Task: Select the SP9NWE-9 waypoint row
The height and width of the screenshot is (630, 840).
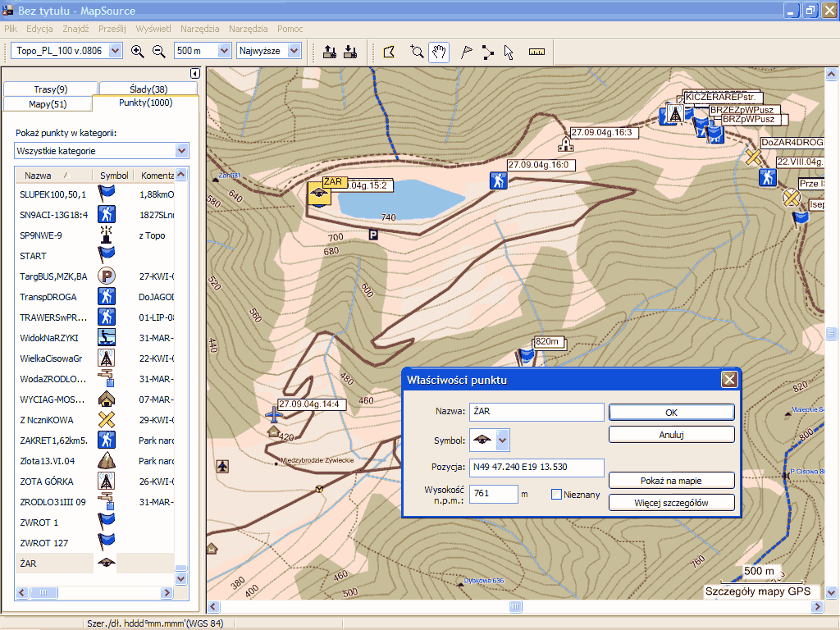Action: [95, 235]
